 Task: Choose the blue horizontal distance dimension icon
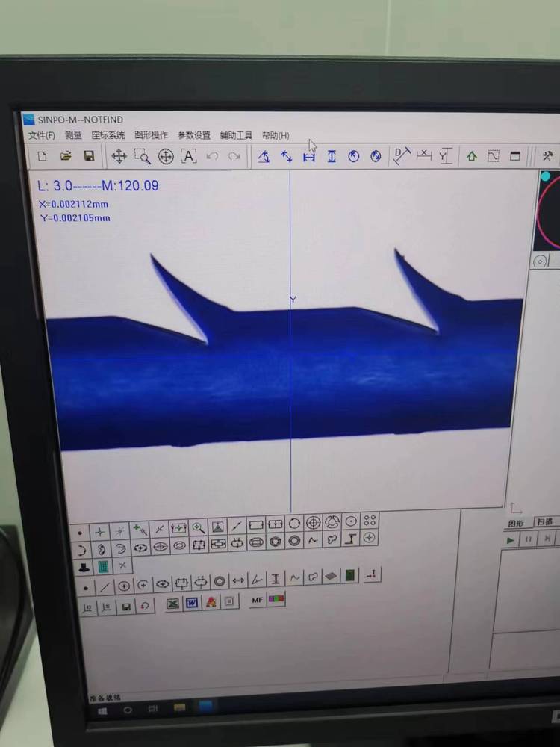pyautogui.click(x=309, y=157)
